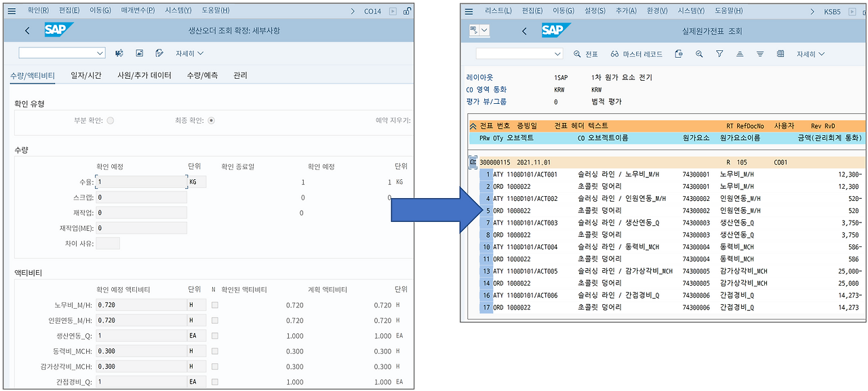This screenshot has height=391, width=868.
Task: Switch to the 일자/시간 tab
Action: pyautogui.click(x=86, y=75)
